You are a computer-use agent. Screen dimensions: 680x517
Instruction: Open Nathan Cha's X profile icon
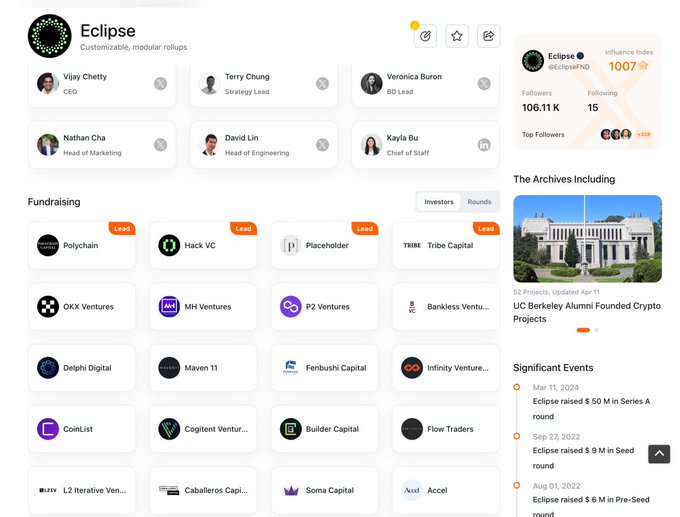pyautogui.click(x=160, y=144)
